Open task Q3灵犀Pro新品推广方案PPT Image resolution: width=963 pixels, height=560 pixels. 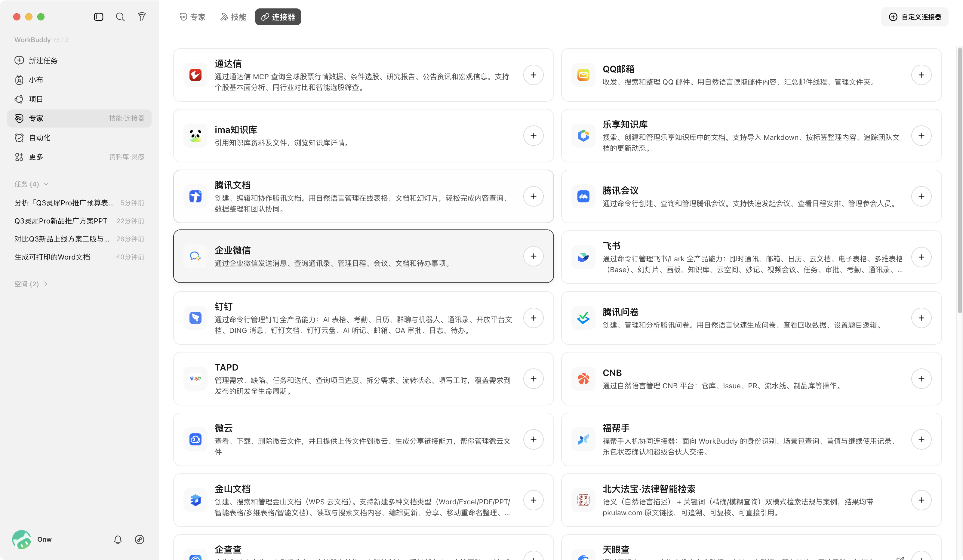79,221
